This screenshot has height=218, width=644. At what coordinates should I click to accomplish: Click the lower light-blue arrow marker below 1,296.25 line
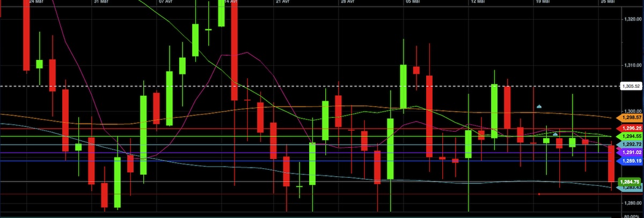555,133
